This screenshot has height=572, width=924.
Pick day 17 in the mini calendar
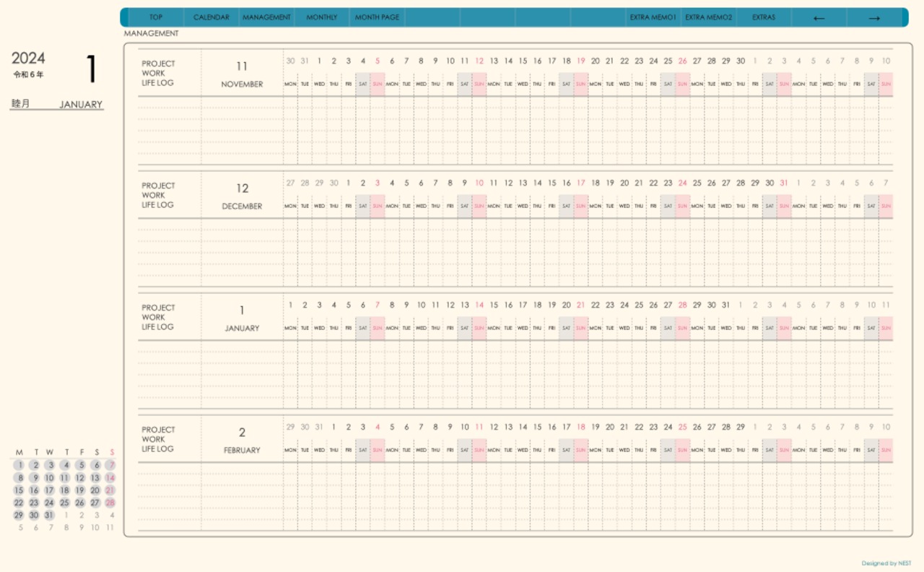coord(49,490)
